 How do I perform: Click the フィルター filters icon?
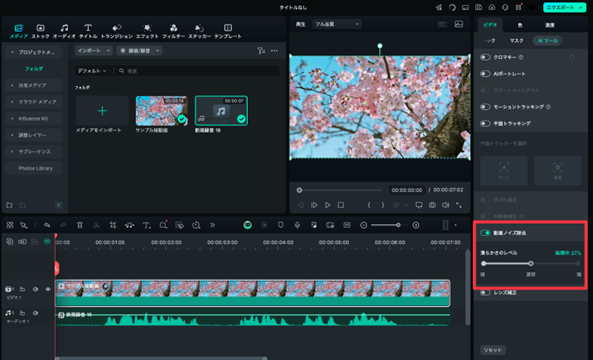174,28
